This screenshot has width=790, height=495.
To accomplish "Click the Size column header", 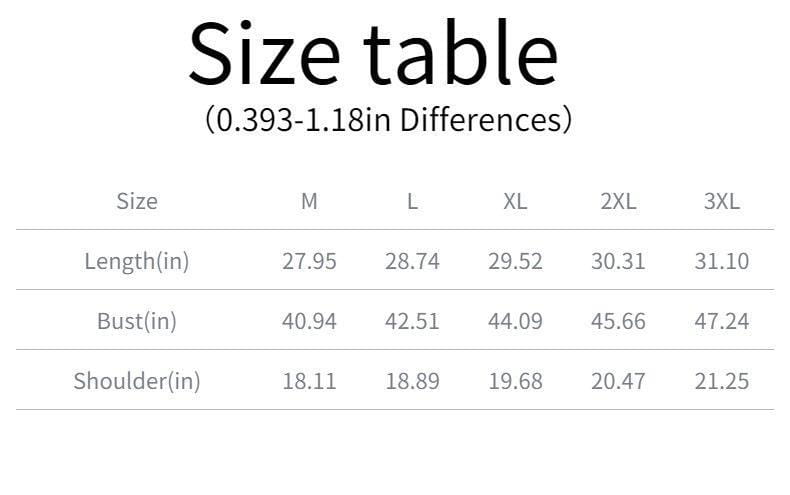I will (x=137, y=201).
